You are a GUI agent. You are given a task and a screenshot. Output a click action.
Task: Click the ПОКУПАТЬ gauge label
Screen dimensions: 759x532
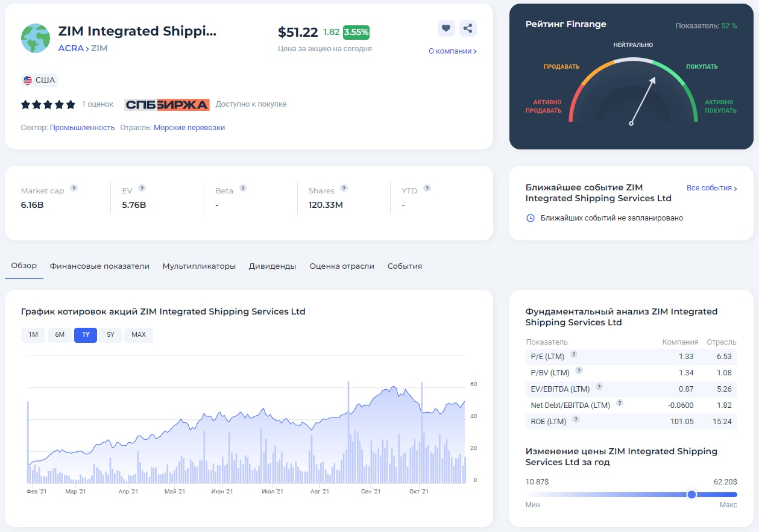coord(702,67)
